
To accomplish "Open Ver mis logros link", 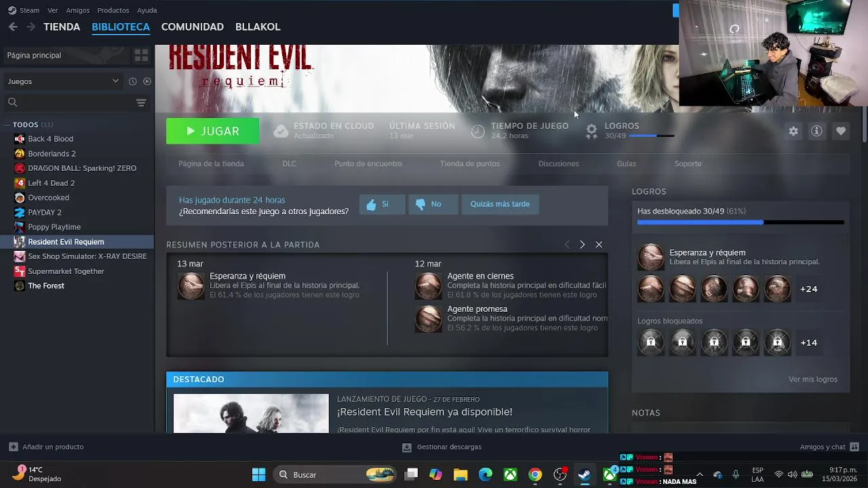I will click(813, 380).
